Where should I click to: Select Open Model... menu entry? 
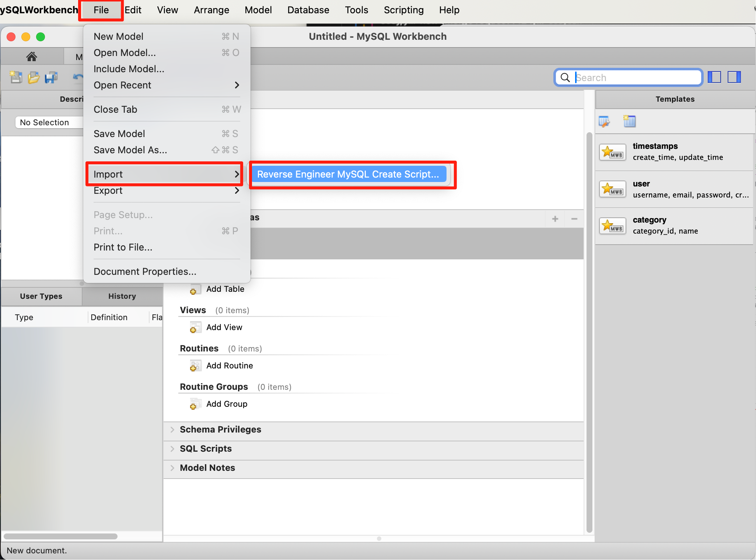(x=167, y=53)
